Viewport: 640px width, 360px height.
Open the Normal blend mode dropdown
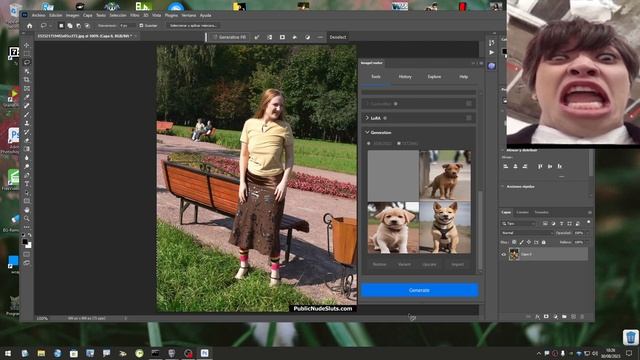tap(527, 233)
